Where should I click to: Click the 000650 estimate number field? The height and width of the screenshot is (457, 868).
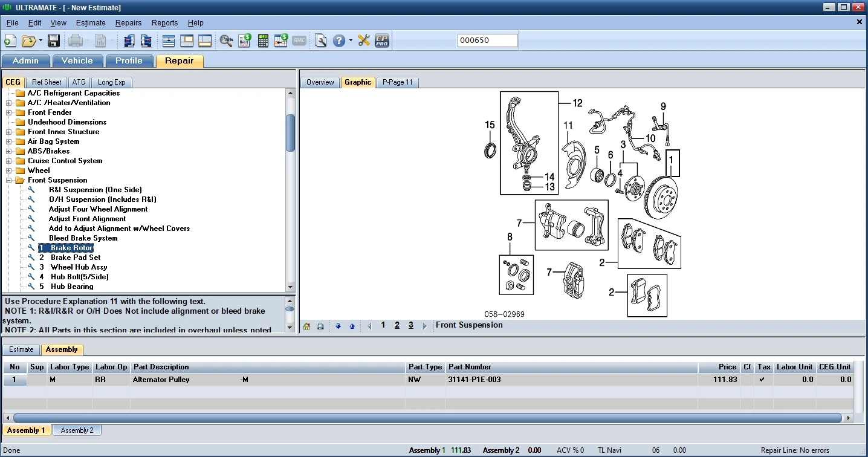(487, 41)
